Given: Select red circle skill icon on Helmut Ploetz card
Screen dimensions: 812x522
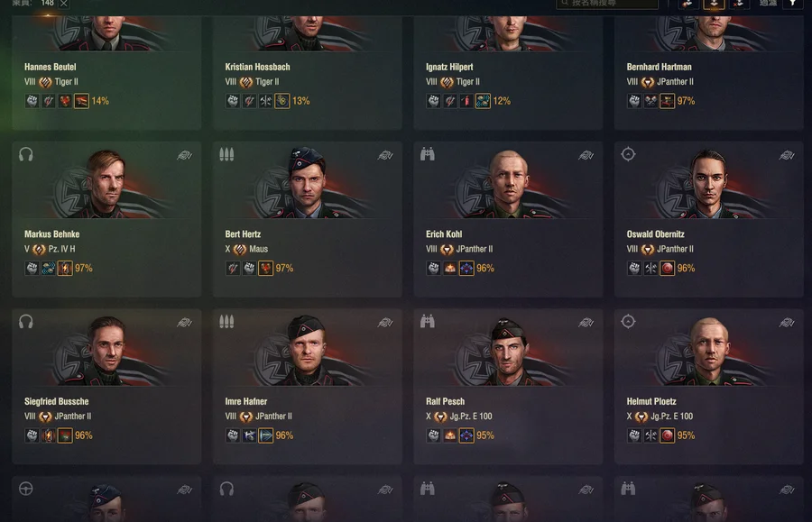Looking at the screenshot, I should click(x=667, y=435).
